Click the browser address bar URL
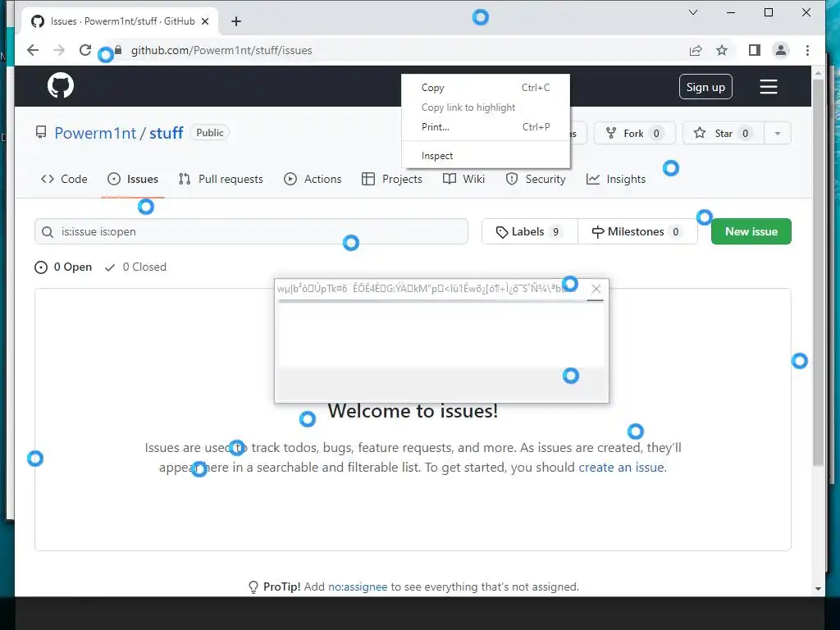 [x=221, y=50]
